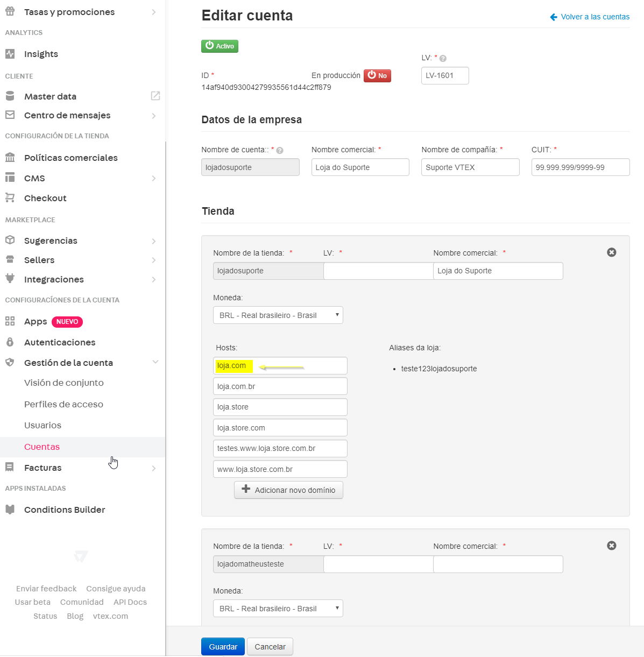
Task: Click the Autenticaciones lock icon
Action: [x=10, y=342]
